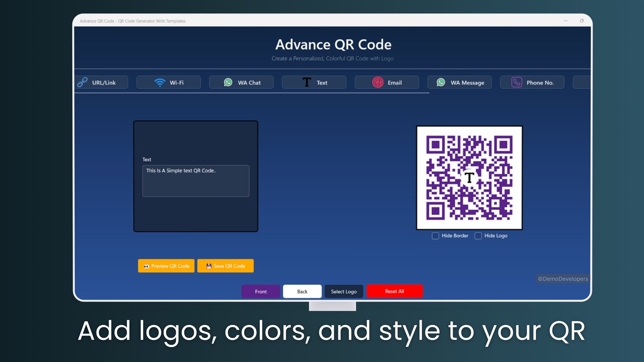Select the 'T' text icon on Text tab
This screenshot has width=644, height=362.
coord(307,81)
